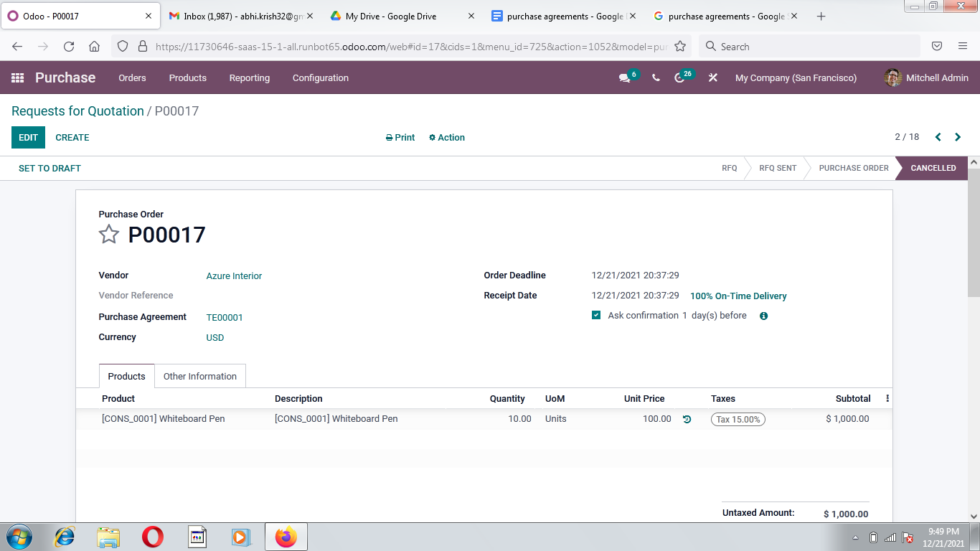Open the Print dropdown

400,137
